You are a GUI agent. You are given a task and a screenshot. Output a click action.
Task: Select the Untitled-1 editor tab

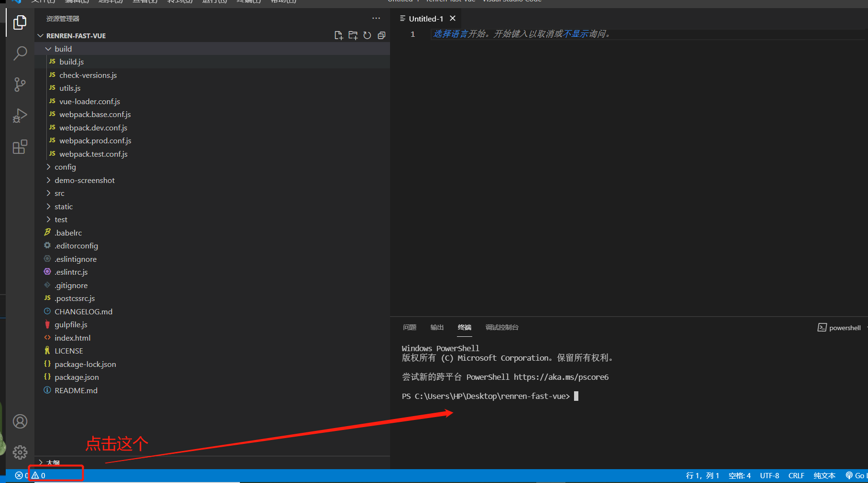tap(426, 19)
